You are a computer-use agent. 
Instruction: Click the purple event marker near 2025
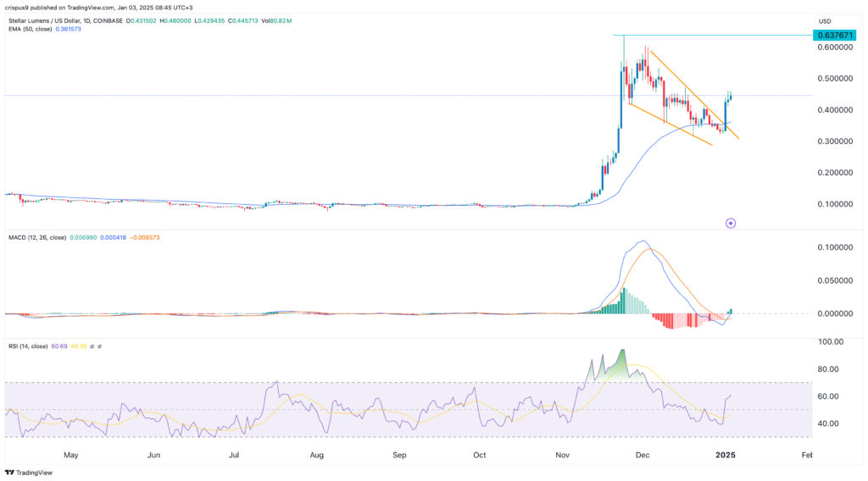click(x=731, y=224)
